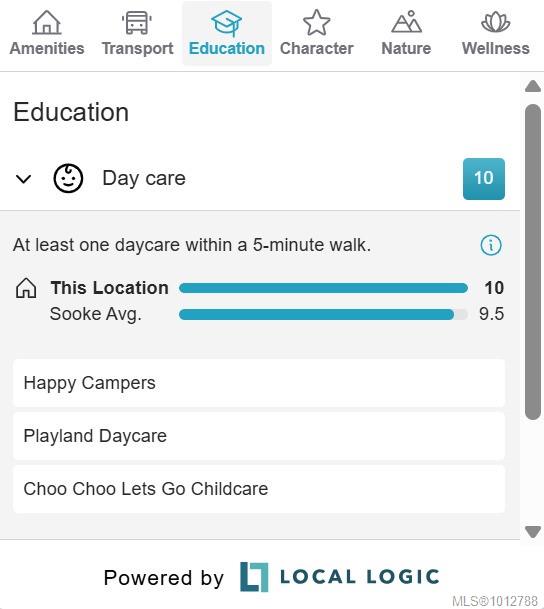
Task: Click the Transport bus icon
Action: [x=137, y=23]
